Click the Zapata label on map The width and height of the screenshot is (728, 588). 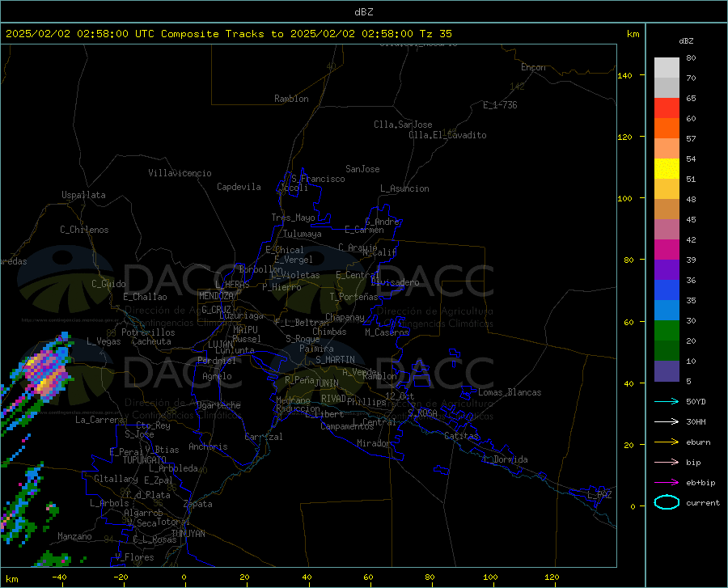coord(198,504)
